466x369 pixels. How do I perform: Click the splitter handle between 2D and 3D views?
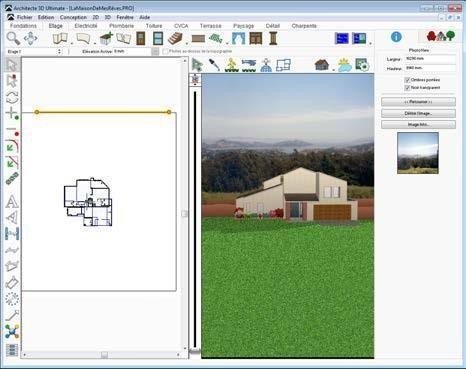tap(184, 213)
